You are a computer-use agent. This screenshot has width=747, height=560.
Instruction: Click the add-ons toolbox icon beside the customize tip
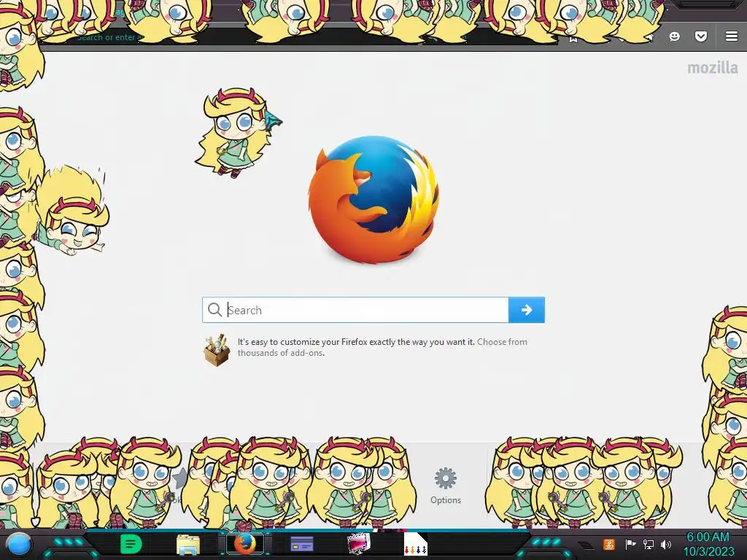click(217, 350)
